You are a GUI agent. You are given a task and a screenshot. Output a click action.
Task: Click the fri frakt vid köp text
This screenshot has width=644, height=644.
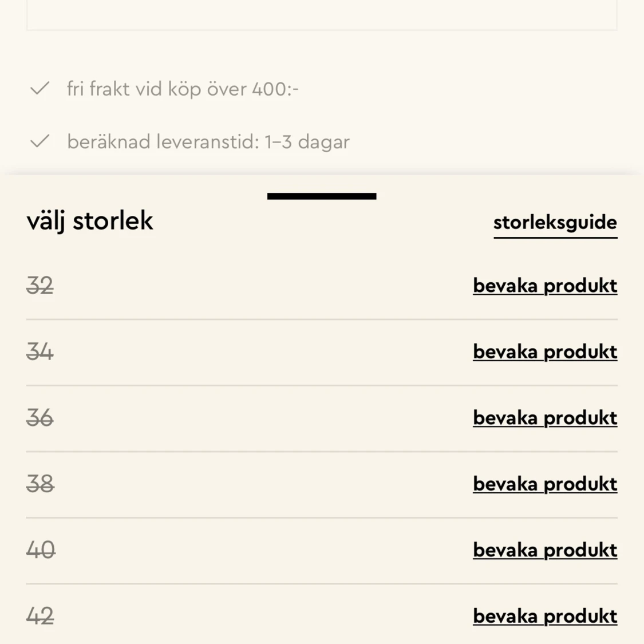tap(183, 89)
